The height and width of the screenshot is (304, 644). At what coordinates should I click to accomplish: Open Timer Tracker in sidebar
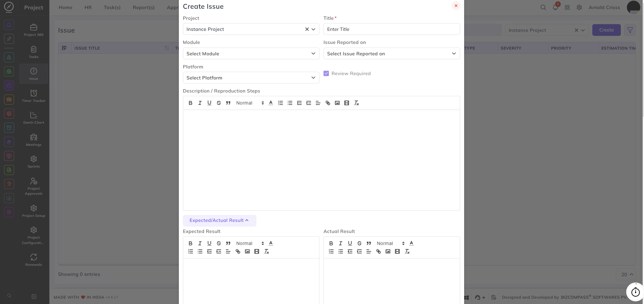34,96
